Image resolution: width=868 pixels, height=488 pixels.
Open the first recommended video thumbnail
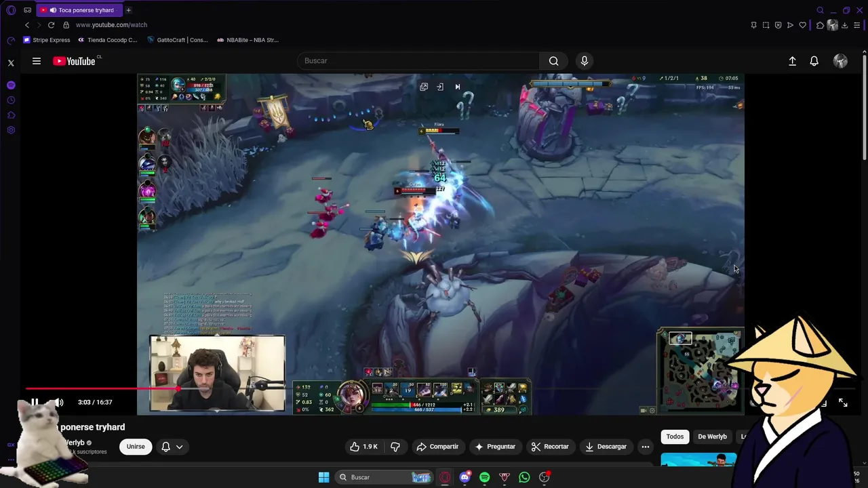698,460
